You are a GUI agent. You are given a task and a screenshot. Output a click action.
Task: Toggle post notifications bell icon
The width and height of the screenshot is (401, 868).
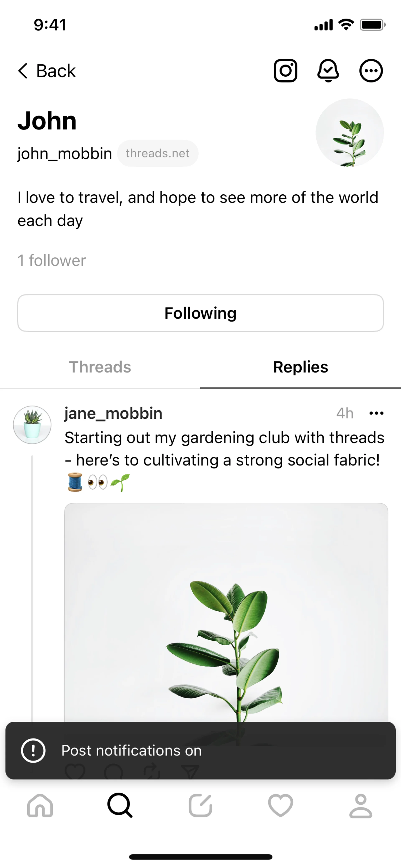328,71
